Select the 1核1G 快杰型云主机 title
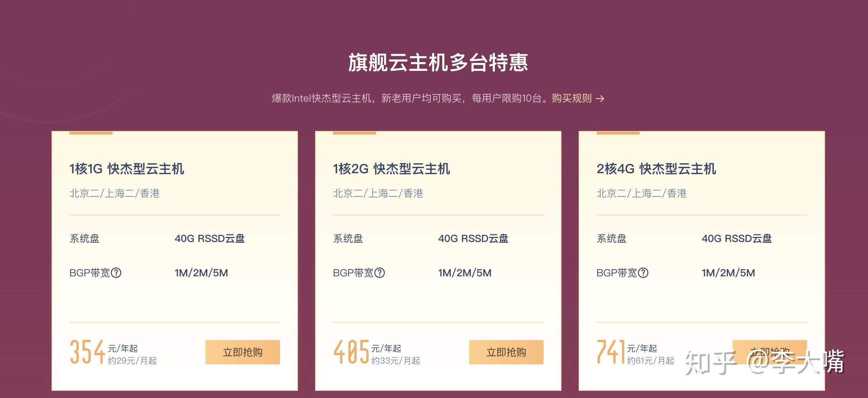Image resolution: width=868 pixels, height=398 pixels. pyautogui.click(x=127, y=169)
